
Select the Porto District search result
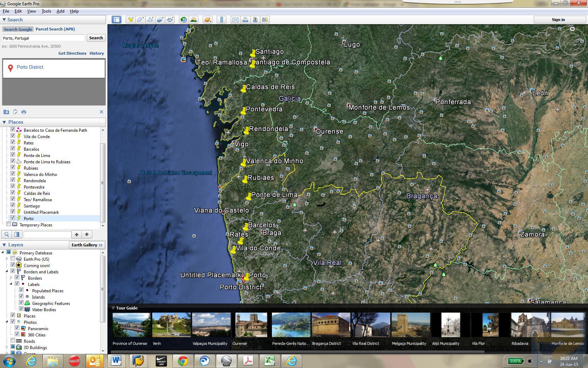(30, 67)
